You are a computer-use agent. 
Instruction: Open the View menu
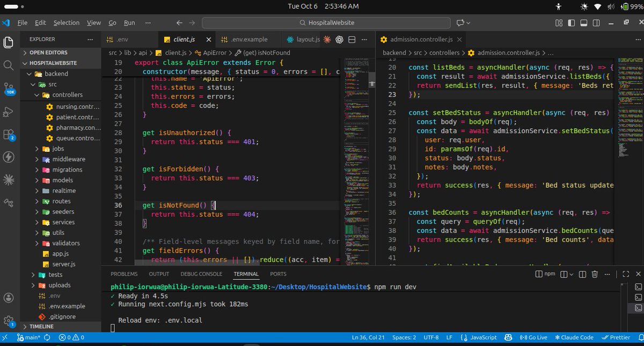[94, 23]
